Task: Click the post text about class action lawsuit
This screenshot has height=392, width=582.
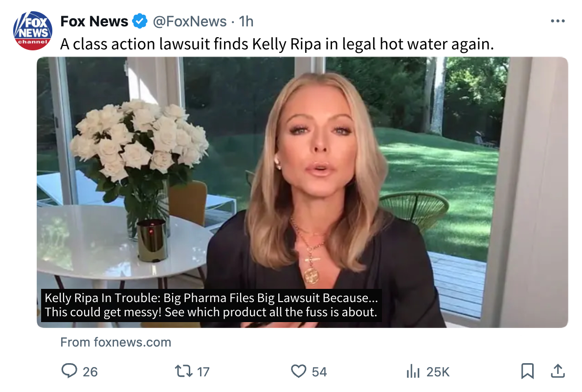Action: tap(277, 44)
